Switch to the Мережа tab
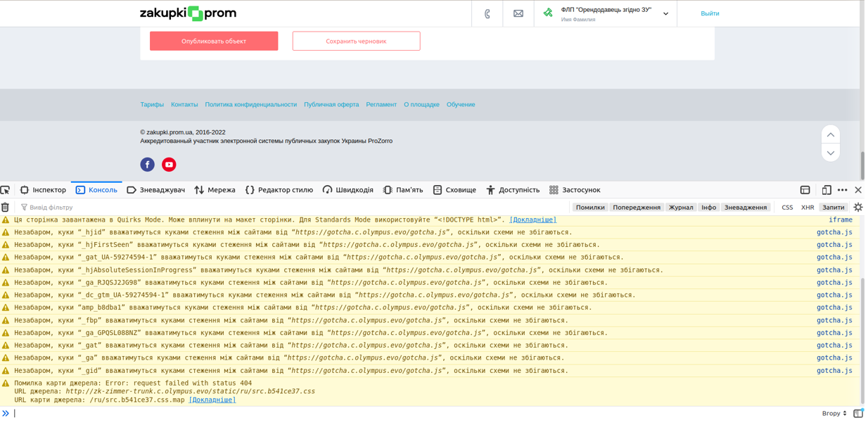868x425 pixels. click(x=215, y=190)
